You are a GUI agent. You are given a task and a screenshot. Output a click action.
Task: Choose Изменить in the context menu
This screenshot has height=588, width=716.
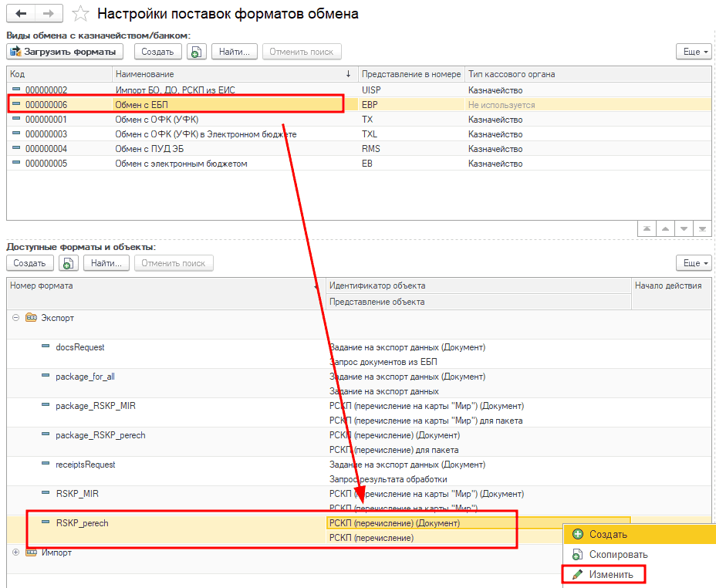611,575
